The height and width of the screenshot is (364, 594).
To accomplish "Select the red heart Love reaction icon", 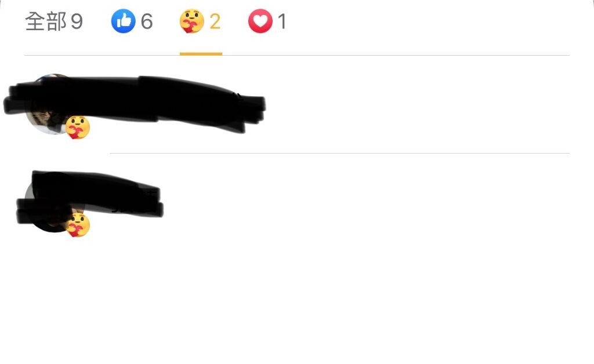I will pyautogui.click(x=260, y=21).
